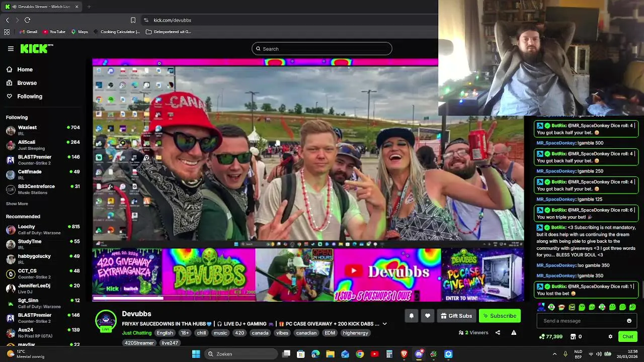
Task: Open File Explorer from the taskbar
Action: click(x=330, y=354)
